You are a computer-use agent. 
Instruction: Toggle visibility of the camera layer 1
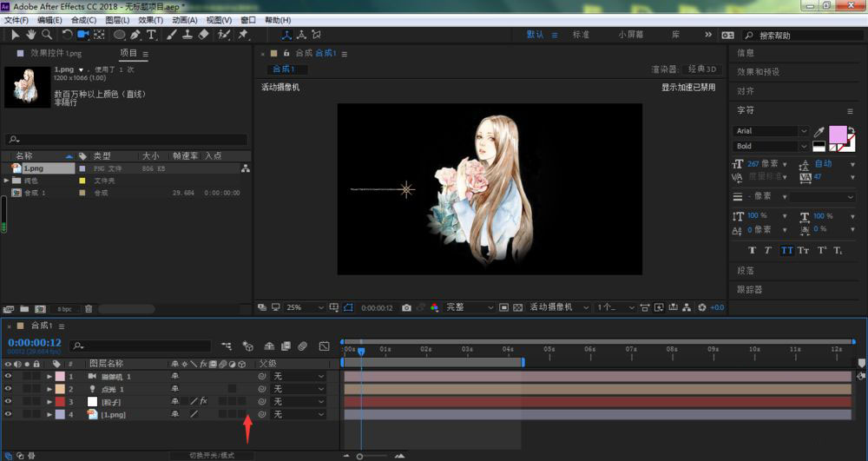pyautogui.click(x=8, y=376)
